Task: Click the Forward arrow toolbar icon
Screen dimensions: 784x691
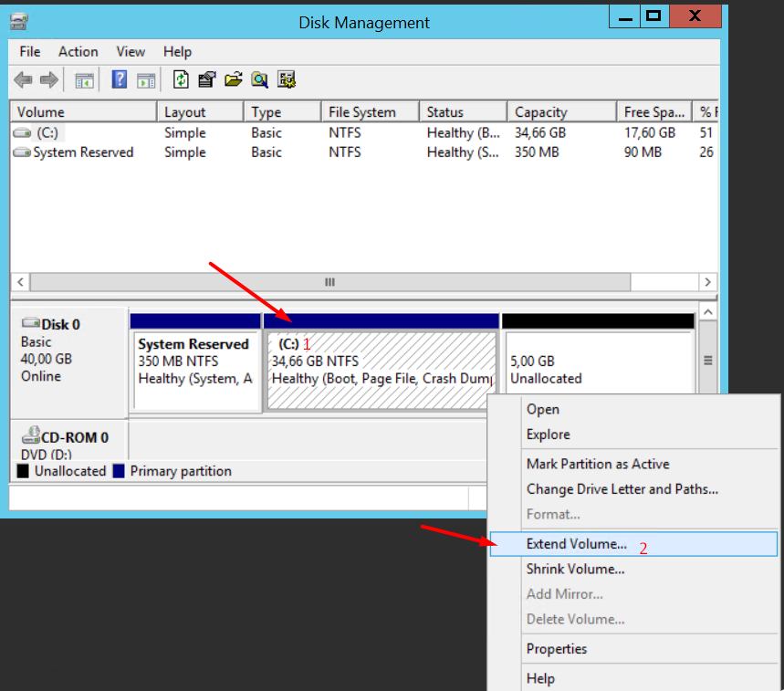Action: (x=49, y=79)
